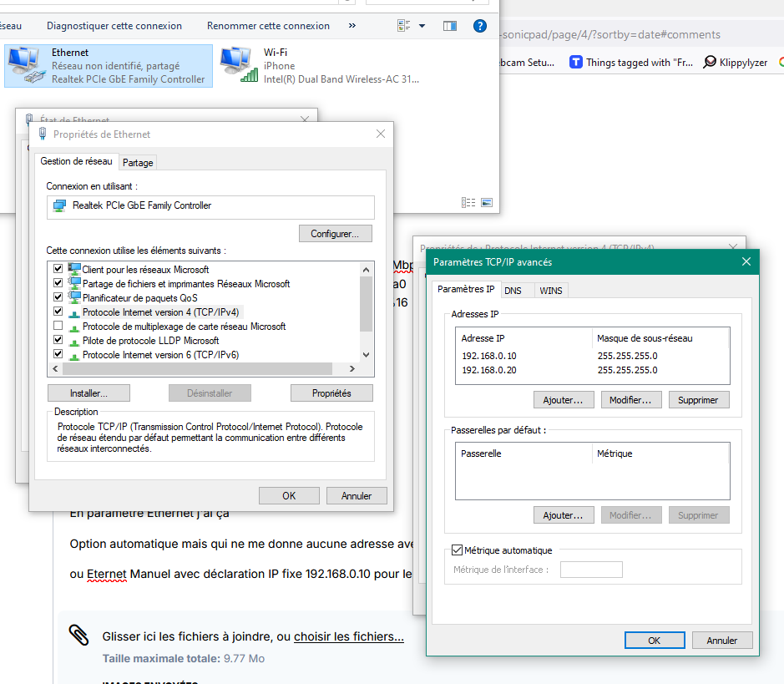784x684 pixels.
Task: Click the change view layout icon
Action: [x=403, y=26]
